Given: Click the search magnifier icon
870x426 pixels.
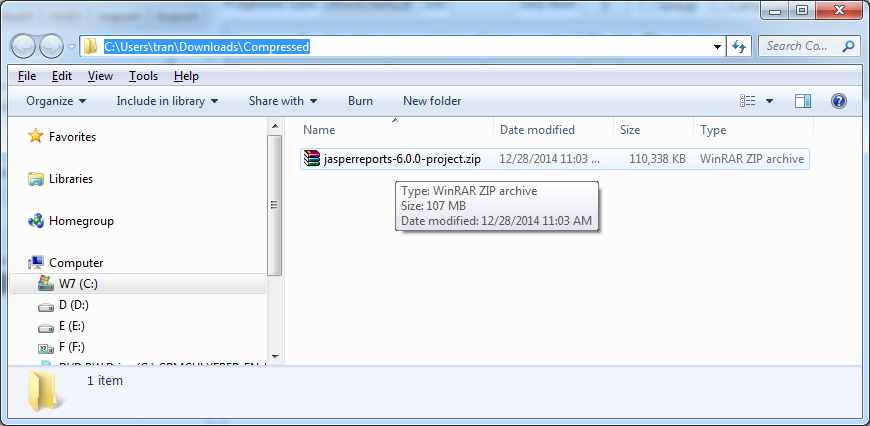Looking at the screenshot, I should pos(848,46).
